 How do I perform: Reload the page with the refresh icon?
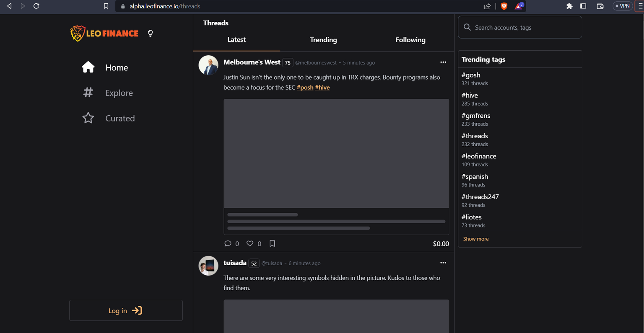coord(36,6)
